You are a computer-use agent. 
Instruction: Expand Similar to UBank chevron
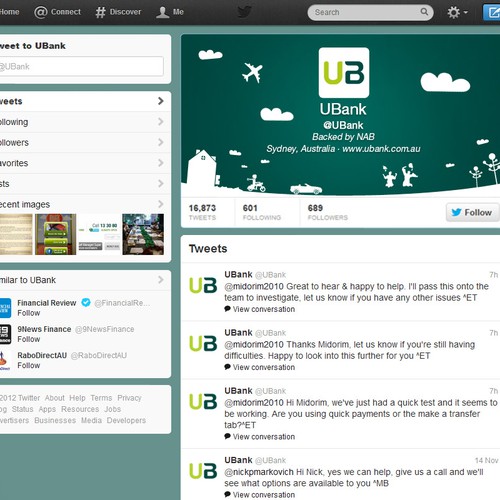tap(161, 280)
